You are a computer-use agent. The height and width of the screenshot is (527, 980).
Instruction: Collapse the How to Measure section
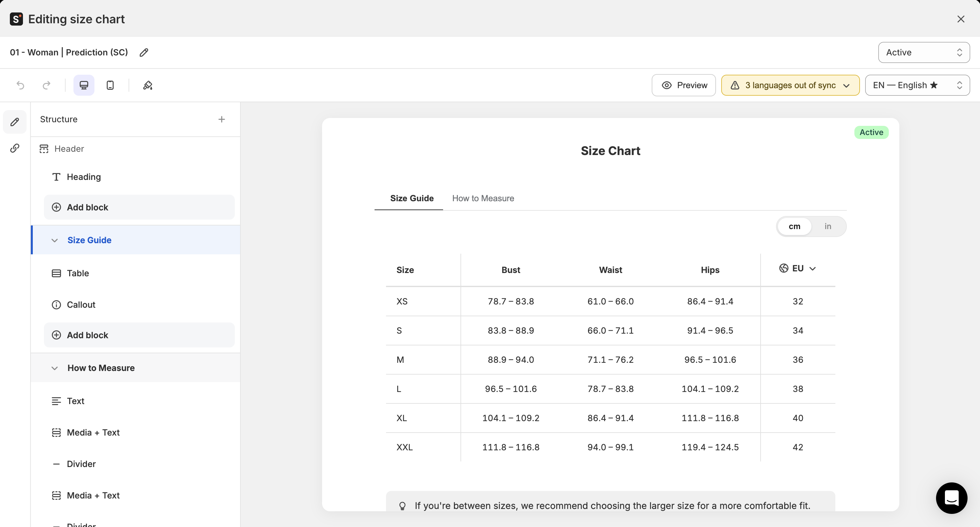point(55,368)
